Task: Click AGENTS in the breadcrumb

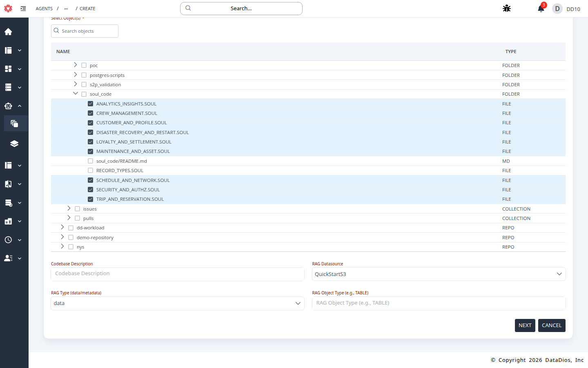Action: (x=44, y=8)
